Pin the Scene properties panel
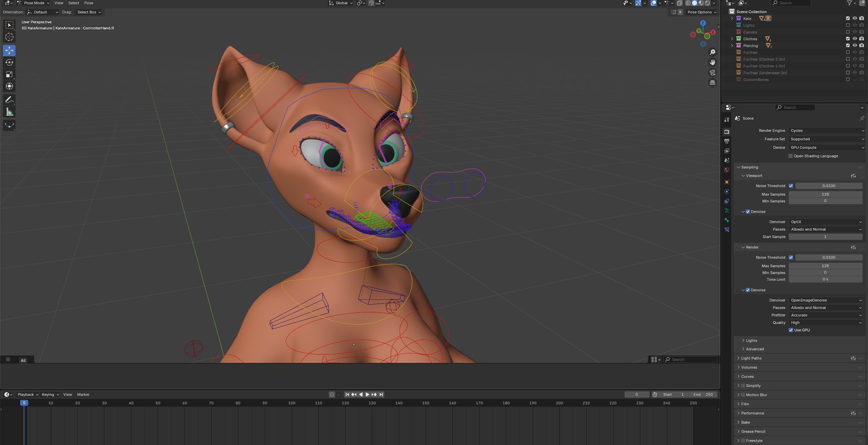 tap(862, 118)
